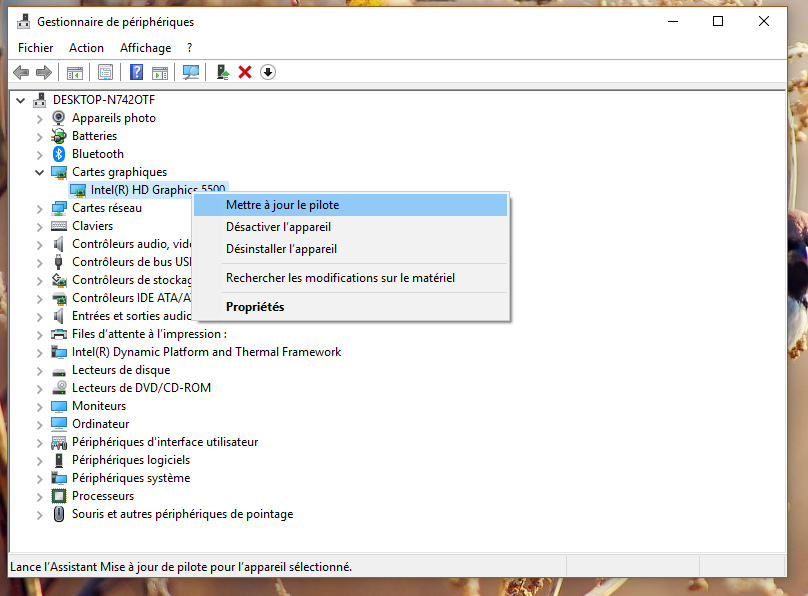808x596 pixels.
Task: Select Intel(R) Dynamic Platform and Thermal Framework
Action: (x=206, y=352)
